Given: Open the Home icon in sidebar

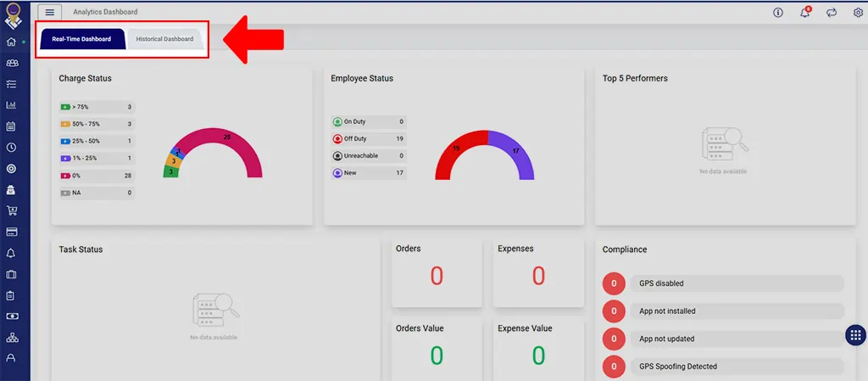Looking at the screenshot, I should pyautogui.click(x=11, y=42).
